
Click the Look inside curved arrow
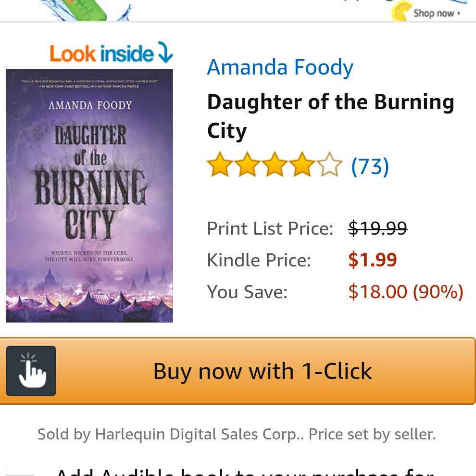[x=165, y=52]
